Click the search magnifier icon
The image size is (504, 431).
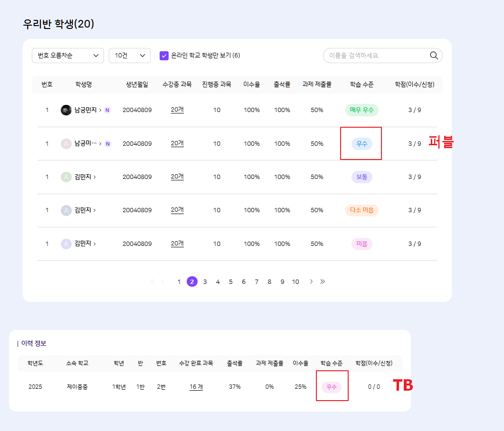tap(434, 56)
